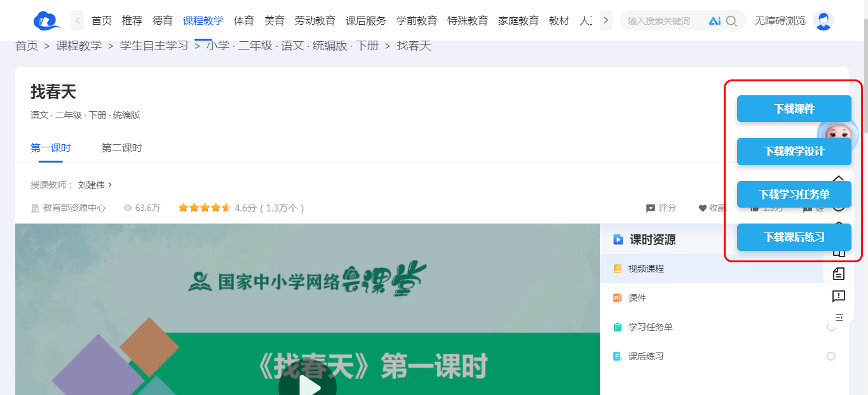Click the AI search icon
Image resolution: width=868 pixels, height=395 pixels.
(714, 21)
